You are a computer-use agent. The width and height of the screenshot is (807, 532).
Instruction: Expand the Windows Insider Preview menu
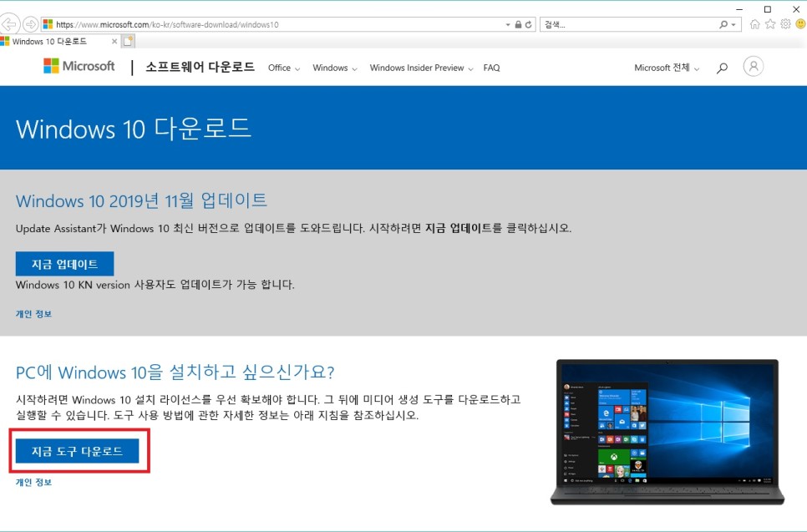click(x=421, y=68)
